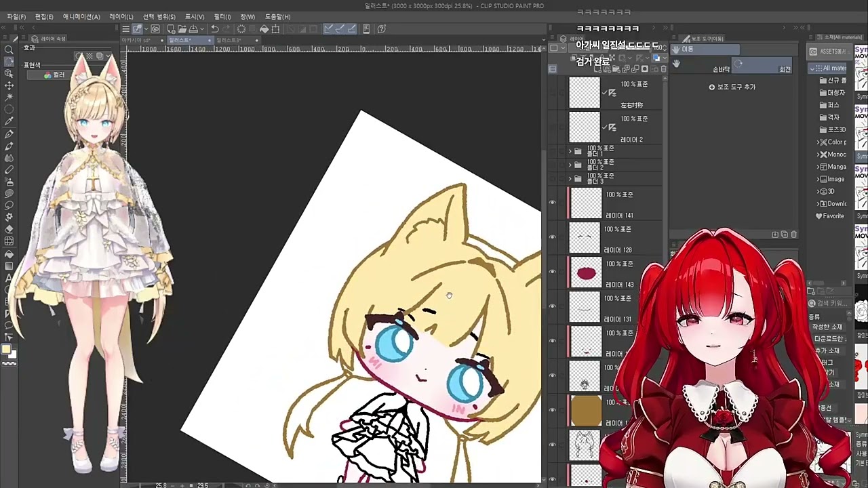This screenshot has height=488, width=868.
Task: Open the 필터(I) menu
Action: [x=222, y=16]
